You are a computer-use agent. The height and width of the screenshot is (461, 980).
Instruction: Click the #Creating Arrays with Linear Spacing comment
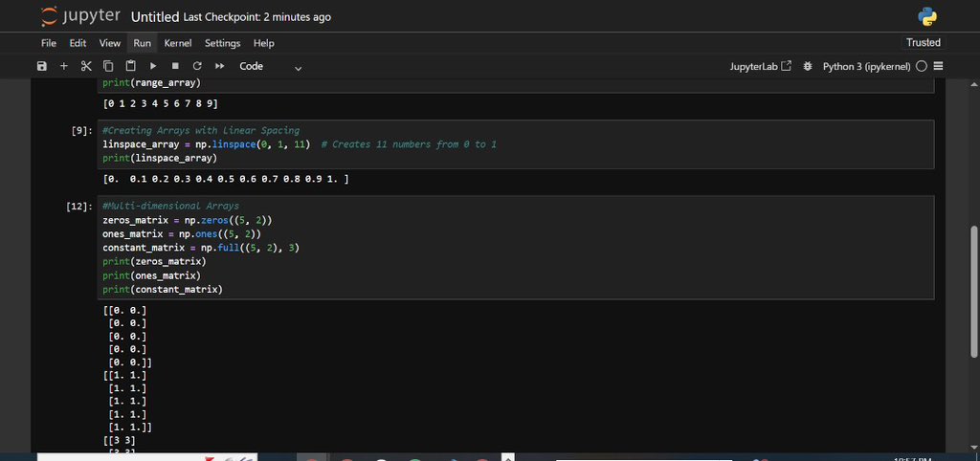(201, 131)
